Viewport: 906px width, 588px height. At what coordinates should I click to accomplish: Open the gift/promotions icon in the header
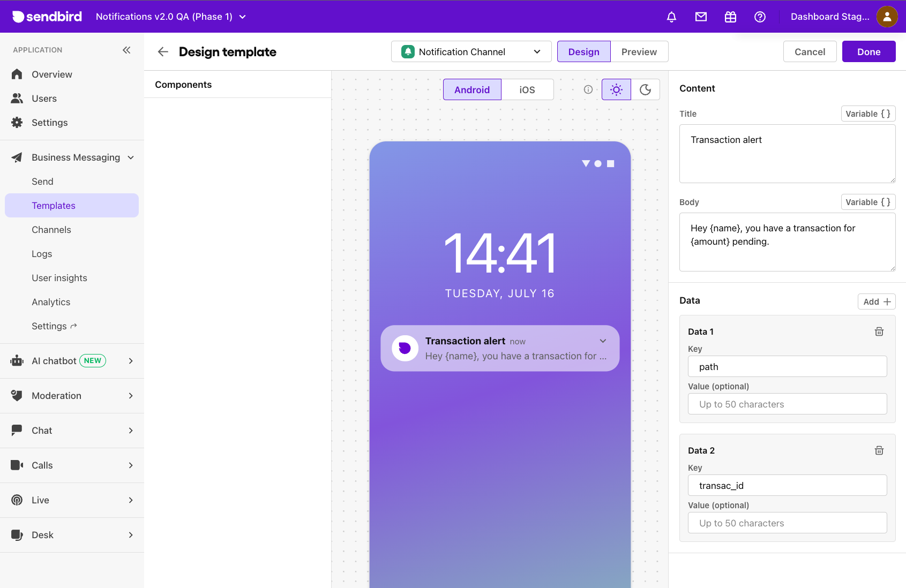(x=730, y=17)
